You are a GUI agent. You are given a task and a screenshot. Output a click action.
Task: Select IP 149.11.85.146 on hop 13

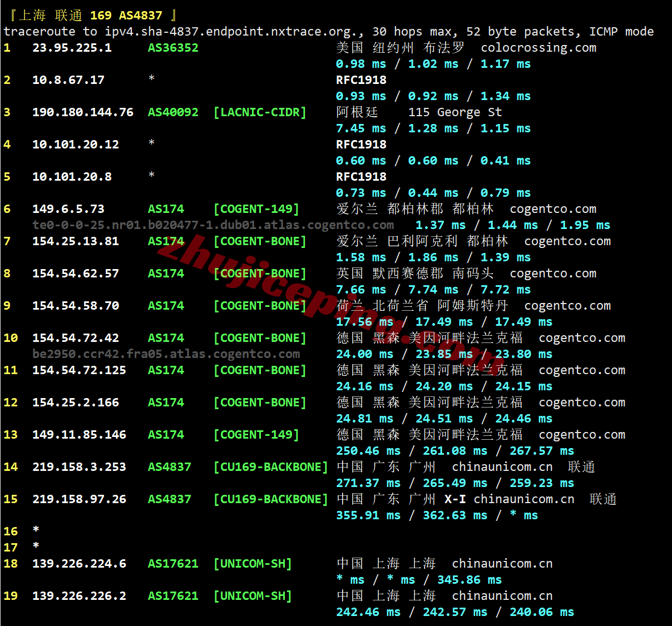(79, 435)
